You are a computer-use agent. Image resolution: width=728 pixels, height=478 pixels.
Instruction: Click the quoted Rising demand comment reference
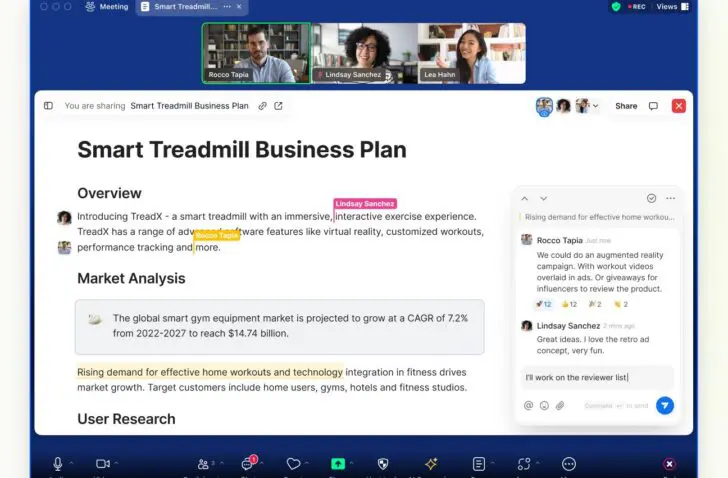[x=599, y=217]
